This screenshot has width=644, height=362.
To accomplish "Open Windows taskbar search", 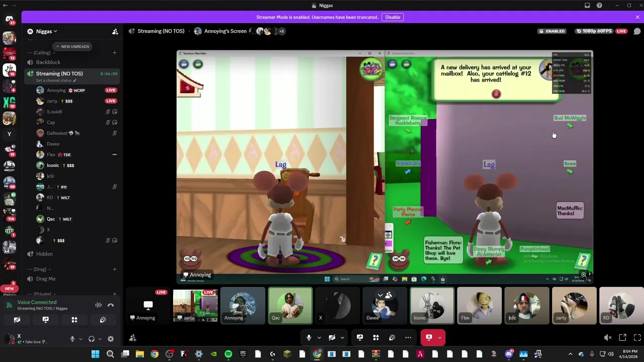I will click(x=110, y=354).
